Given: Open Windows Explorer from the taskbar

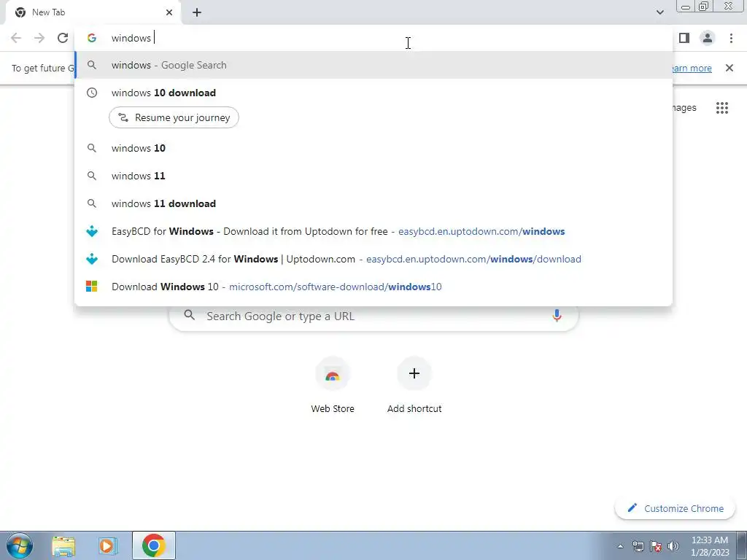Looking at the screenshot, I should [x=63, y=546].
